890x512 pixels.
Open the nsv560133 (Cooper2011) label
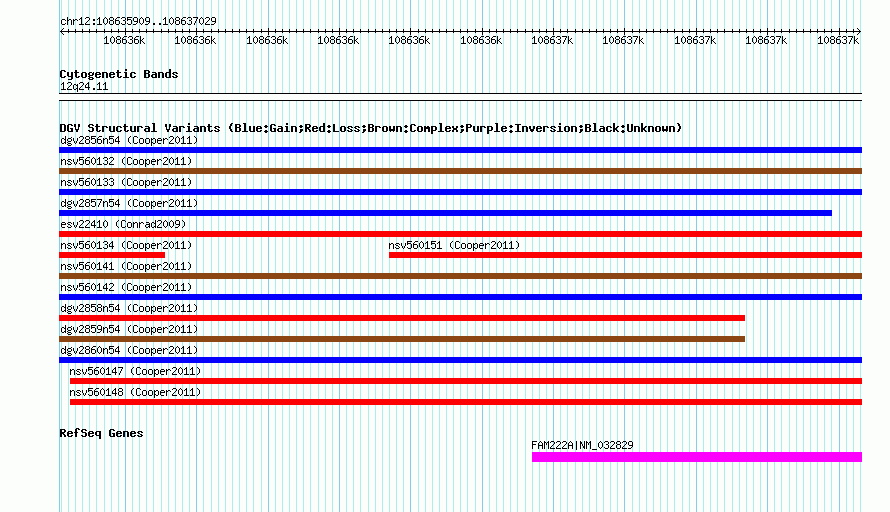[x=126, y=182]
